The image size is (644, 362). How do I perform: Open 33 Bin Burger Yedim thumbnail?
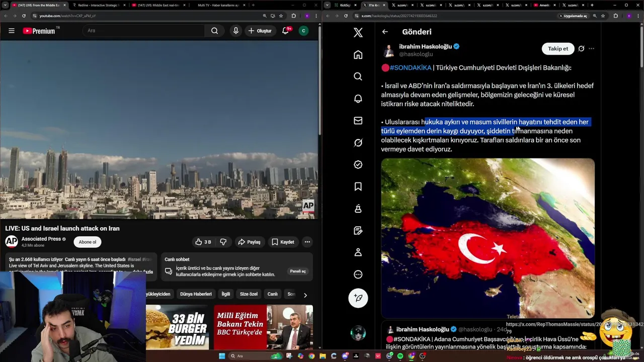[x=178, y=327]
